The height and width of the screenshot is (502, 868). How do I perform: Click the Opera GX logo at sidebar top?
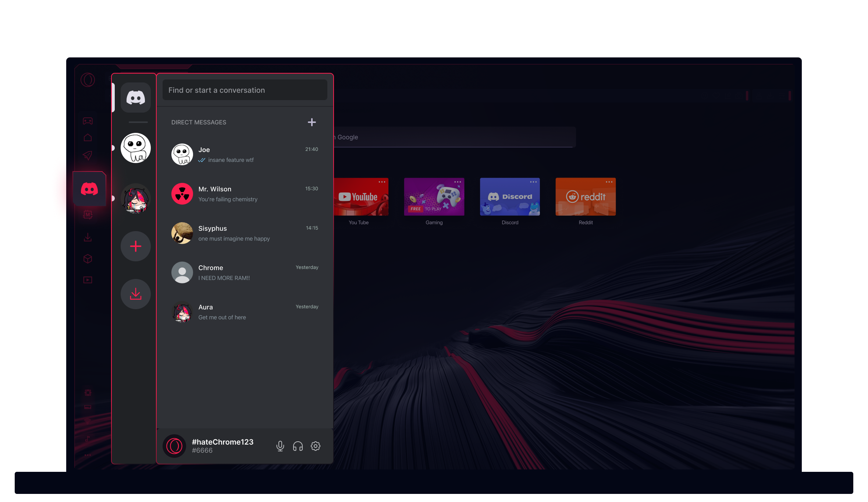click(x=88, y=80)
